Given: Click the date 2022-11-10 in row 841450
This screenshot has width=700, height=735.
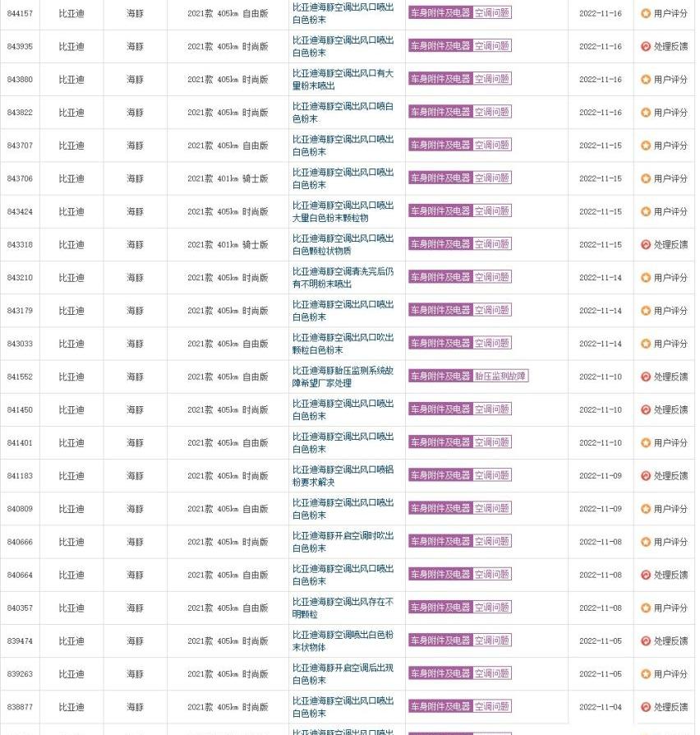Looking at the screenshot, I should tap(601, 409).
